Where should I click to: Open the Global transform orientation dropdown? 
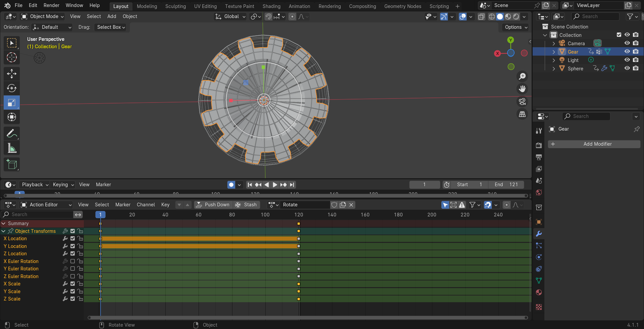(x=230, y=16)
